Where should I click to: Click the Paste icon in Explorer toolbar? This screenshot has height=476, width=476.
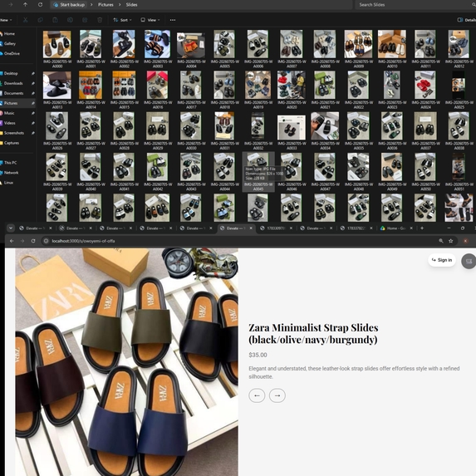[x=55, y=20]
